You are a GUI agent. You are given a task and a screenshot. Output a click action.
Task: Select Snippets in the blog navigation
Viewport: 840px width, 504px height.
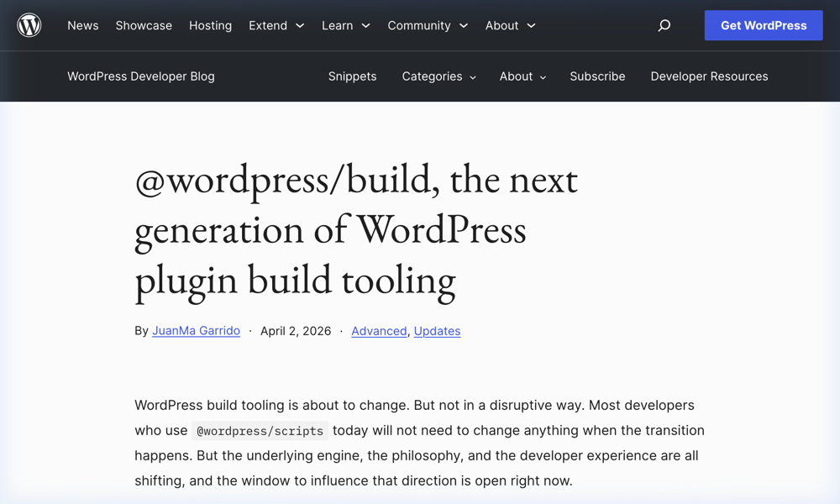tap(352, 76)
